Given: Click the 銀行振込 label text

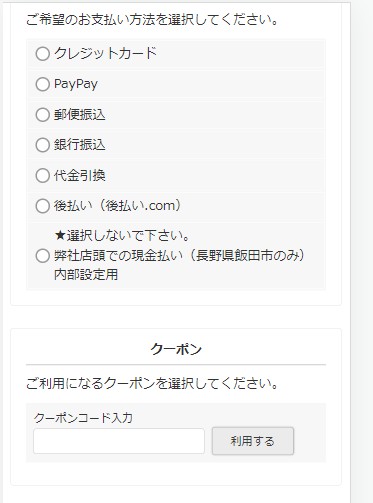Looking at the screenshot, I should pos(80,145).
